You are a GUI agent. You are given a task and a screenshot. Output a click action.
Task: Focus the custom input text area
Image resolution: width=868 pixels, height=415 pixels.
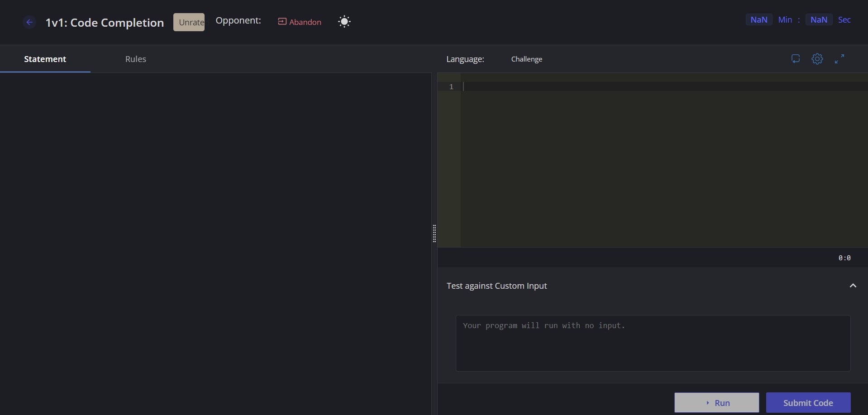tap(653, 343)
